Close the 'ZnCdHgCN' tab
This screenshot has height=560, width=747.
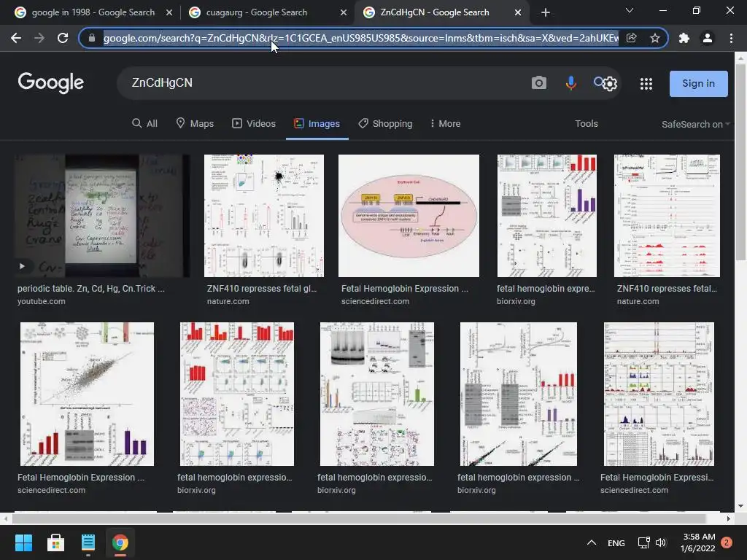(518, 12)
